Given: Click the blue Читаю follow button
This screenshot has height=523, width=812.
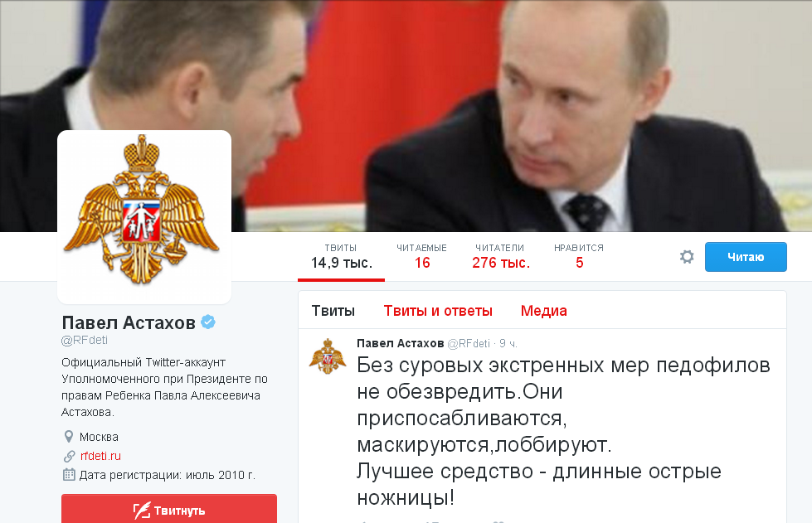Looking at the screenshot, I should click(746, 257).
